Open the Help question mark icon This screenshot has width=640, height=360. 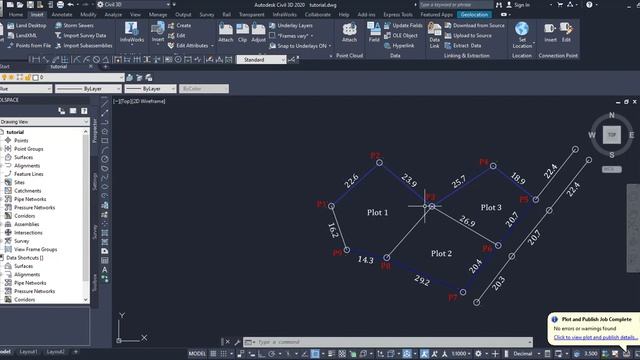tap(589, 4)
